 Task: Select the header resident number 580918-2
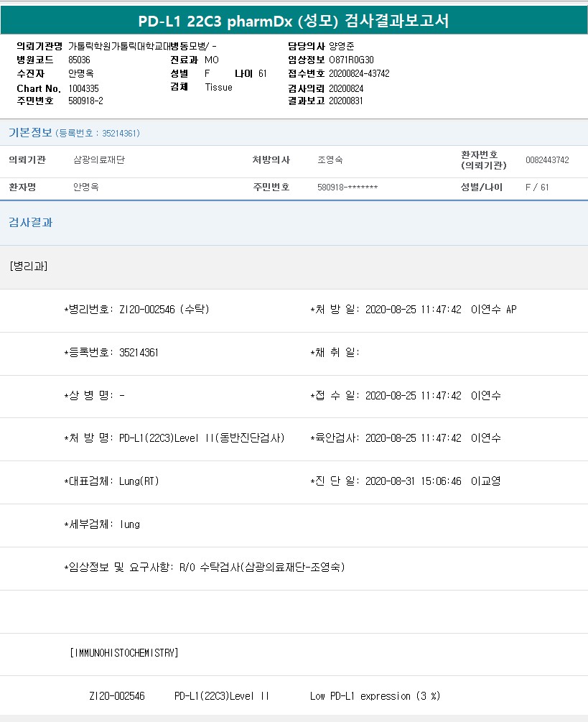[x=85, y=101]
